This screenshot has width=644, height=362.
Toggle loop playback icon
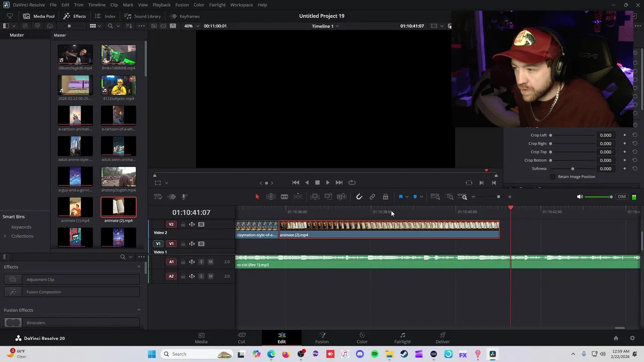(x=352, y=183)
